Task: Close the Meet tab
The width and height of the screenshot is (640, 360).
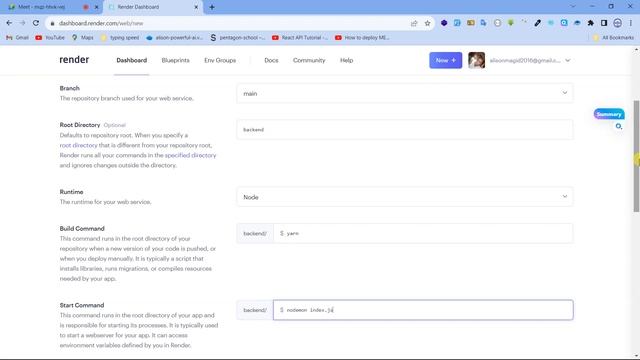Action: tap(97, 7)
